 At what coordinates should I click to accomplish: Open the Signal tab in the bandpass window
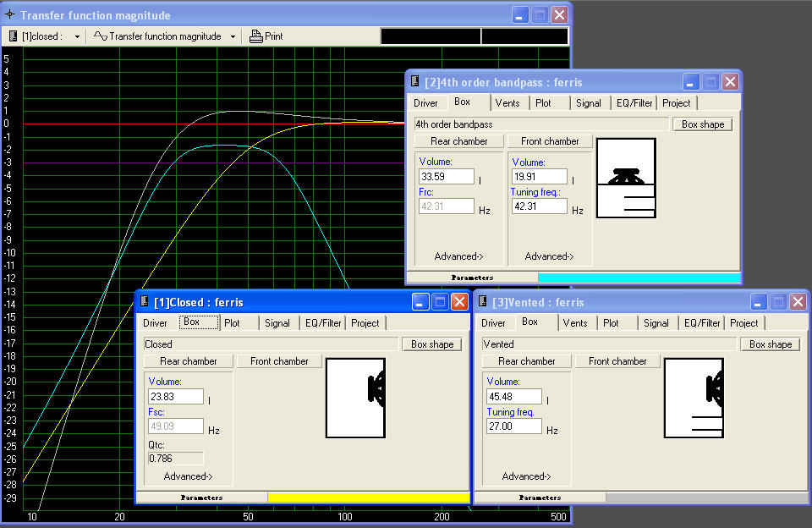589,103
